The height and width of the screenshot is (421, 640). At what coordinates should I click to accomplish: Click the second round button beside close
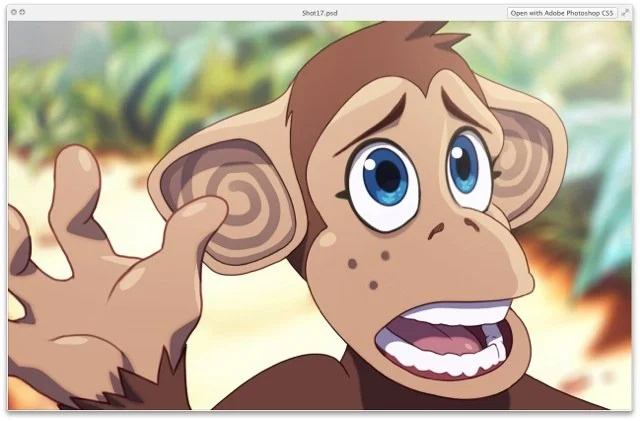(22, 12)
